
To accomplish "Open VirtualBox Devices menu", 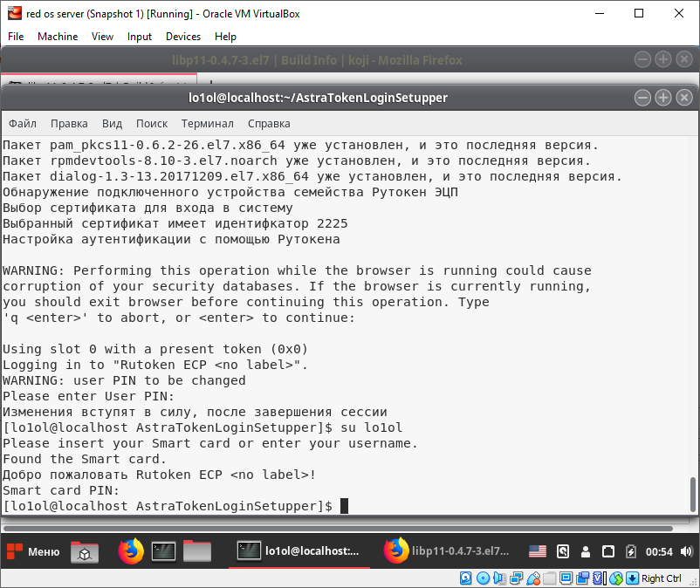I will pos(183,37).
